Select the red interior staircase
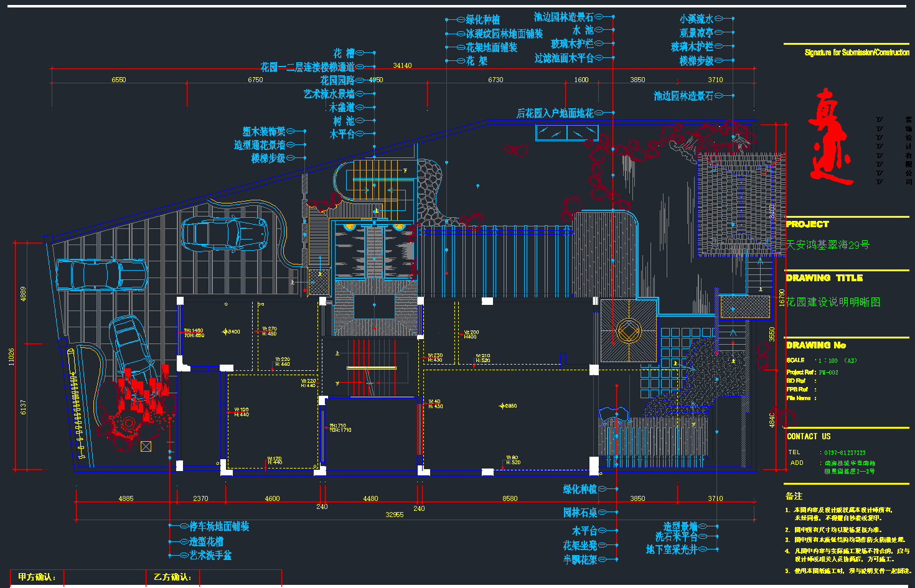The height and width of the screenshot is (588, 915). coord(370,367)
